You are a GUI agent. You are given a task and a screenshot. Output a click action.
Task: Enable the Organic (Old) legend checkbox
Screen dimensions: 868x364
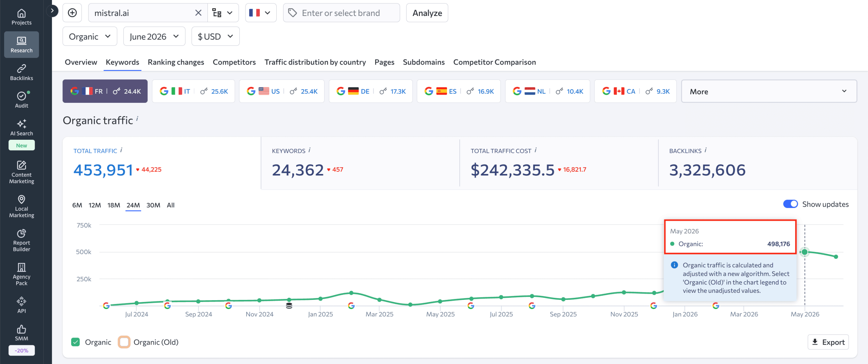click(x=124, y=342)
